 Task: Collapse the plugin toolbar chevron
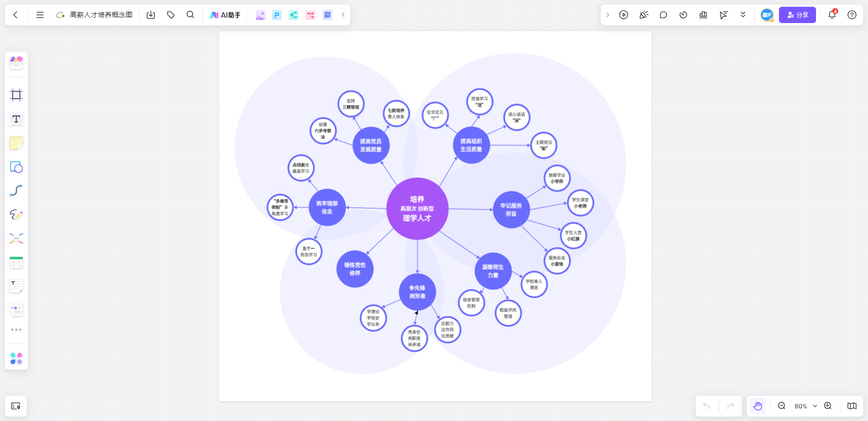click(343, 15)
